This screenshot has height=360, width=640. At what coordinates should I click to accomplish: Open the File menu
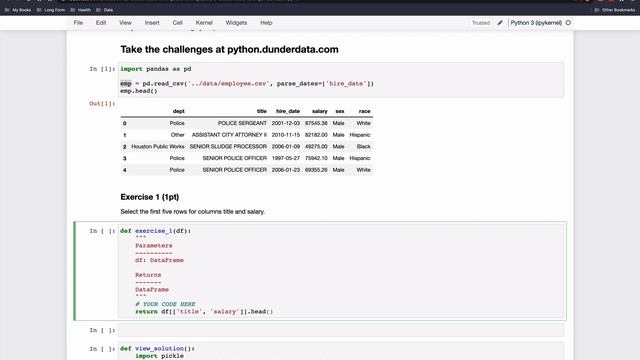tap(78, 23)
